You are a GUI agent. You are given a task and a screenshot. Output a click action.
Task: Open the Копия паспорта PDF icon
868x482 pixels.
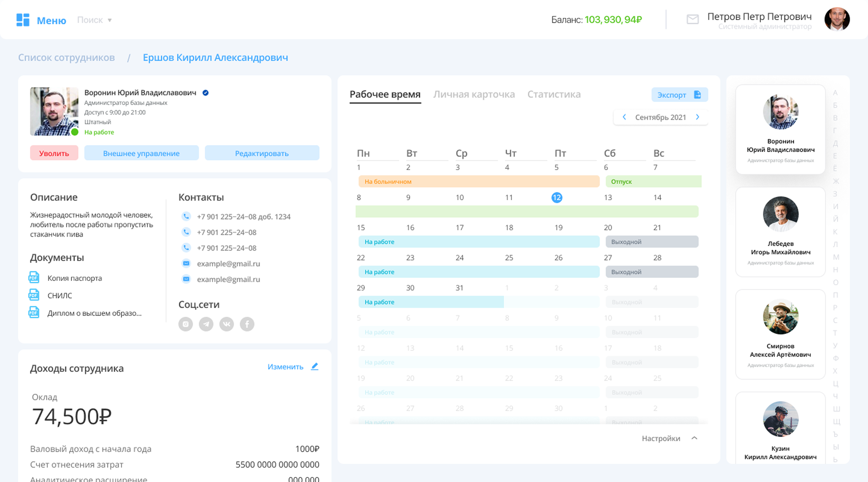34,277
